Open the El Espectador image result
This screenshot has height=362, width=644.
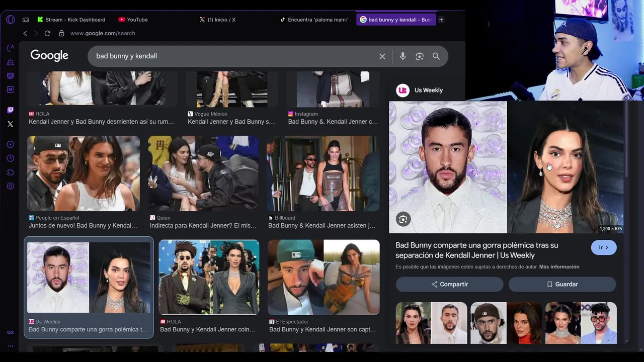(x=324, y=278)
